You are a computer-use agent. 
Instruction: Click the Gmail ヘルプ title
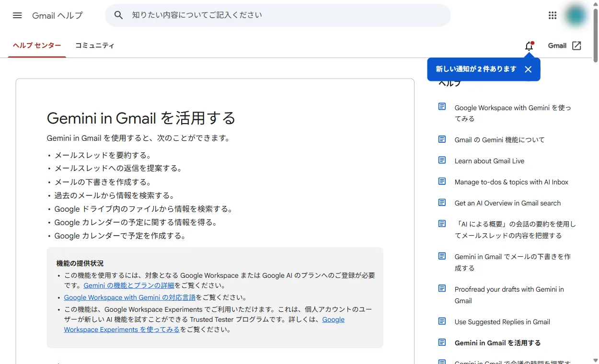[58, 15]
